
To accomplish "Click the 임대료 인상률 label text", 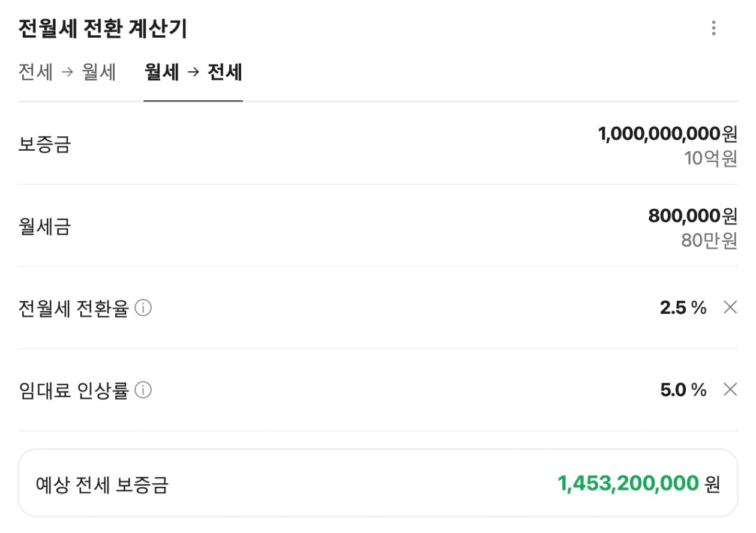I will pos(74,391).
